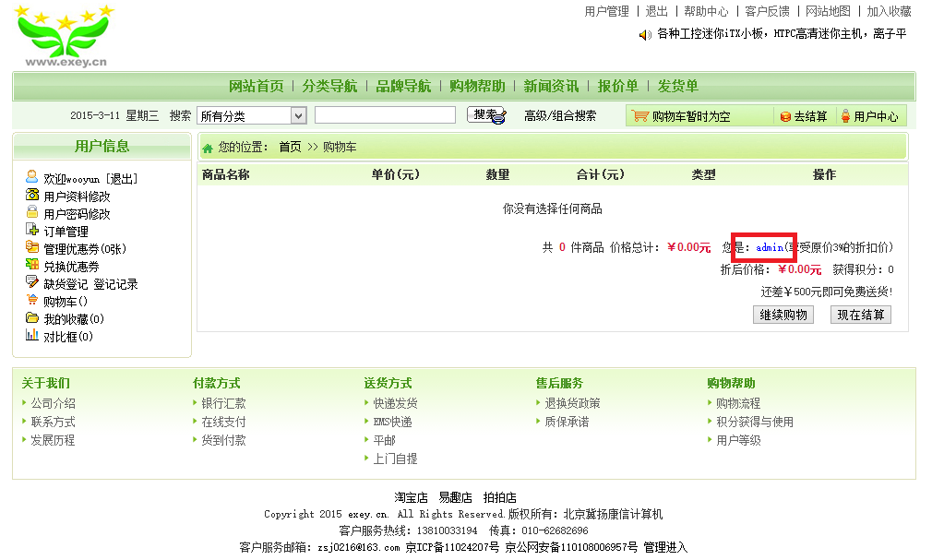Screen dimensions: 944x560
Task: Click 加入收藏 at the top
Action: 889,11
